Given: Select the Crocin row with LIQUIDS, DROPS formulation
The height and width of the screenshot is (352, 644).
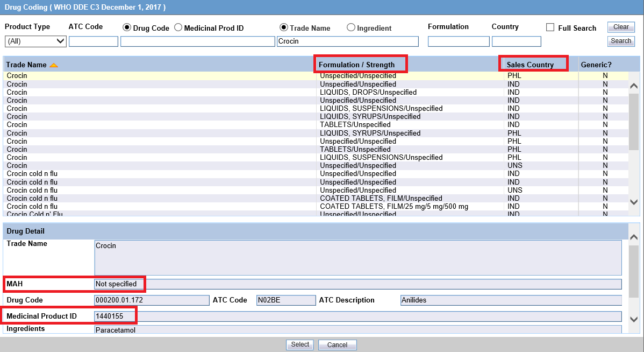Looking at the screenshot, I should [316, 92].
